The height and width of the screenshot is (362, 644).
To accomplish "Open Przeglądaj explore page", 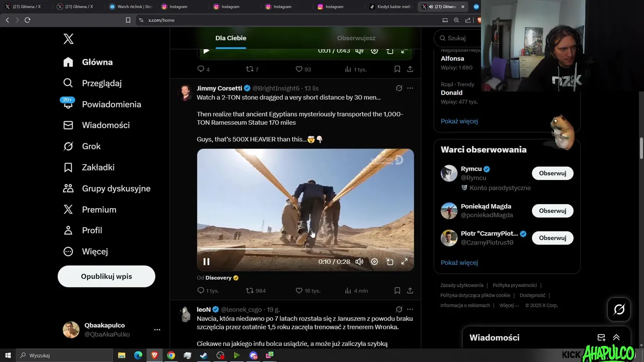I will point(93,83).
